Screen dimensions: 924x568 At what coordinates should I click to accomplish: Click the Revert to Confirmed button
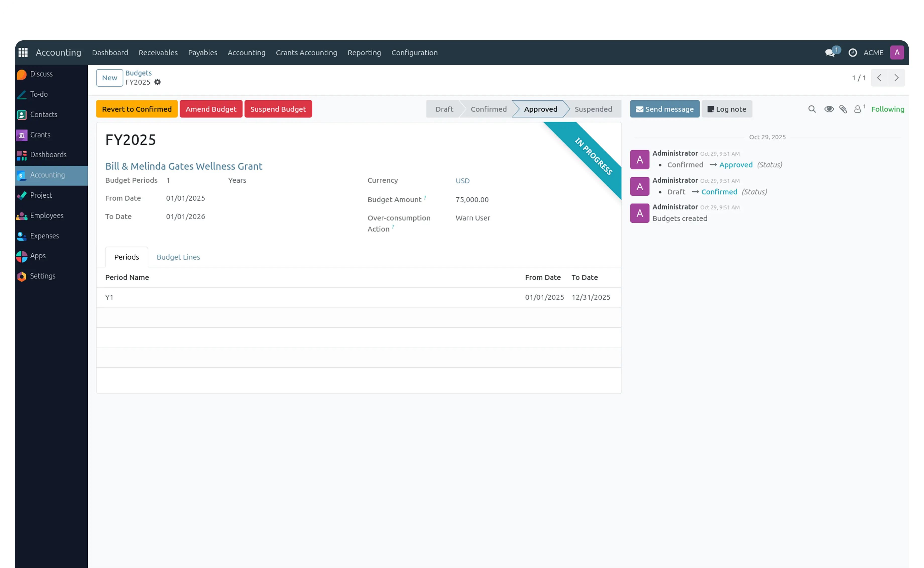click(136, 109)
